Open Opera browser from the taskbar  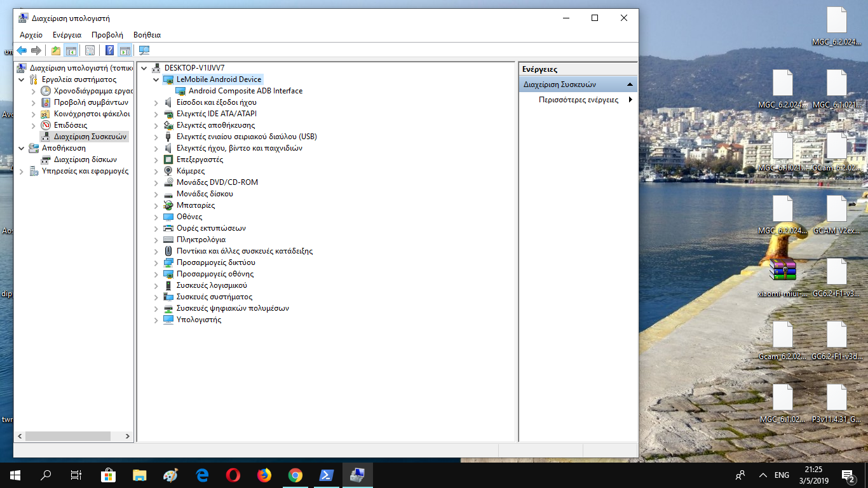(233, 475)
